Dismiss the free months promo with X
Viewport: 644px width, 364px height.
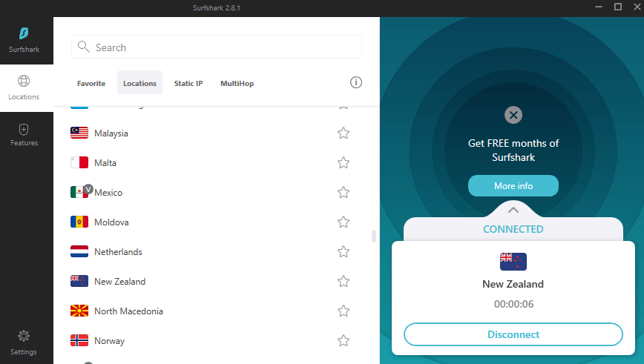[x=513, y=115]
